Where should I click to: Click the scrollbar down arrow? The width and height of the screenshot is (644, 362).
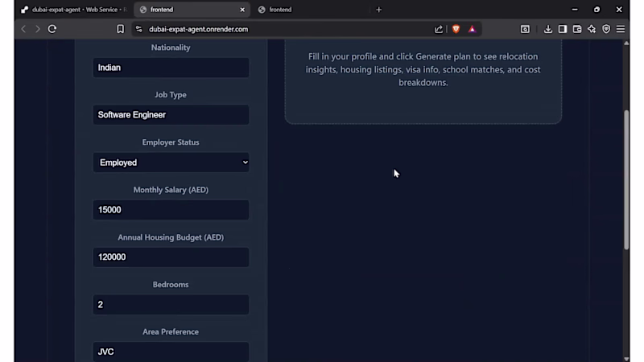coord(626,358)
